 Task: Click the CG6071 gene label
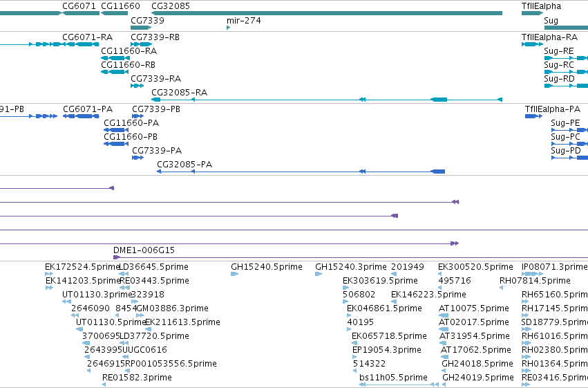pyautogui.click(x=79, y=6)
